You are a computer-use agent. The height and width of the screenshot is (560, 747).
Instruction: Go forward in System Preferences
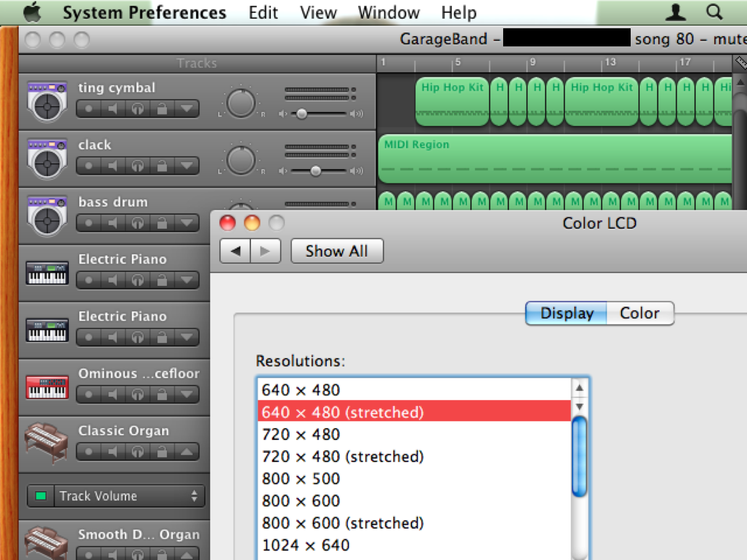(x=265, y=251)
